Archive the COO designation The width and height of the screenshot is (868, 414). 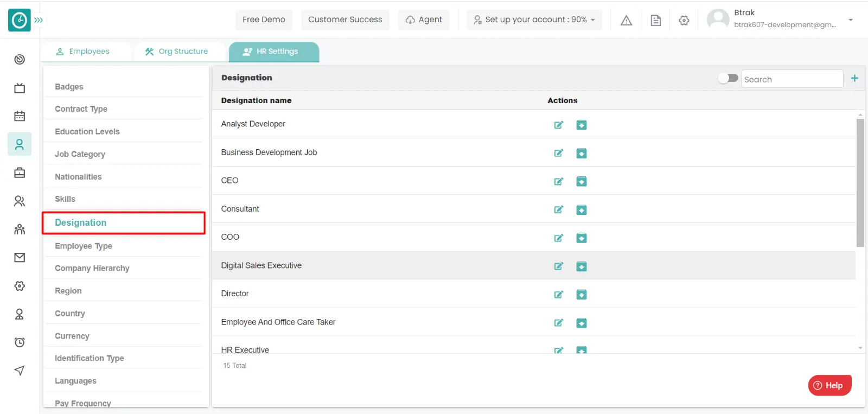pos(581,238)
